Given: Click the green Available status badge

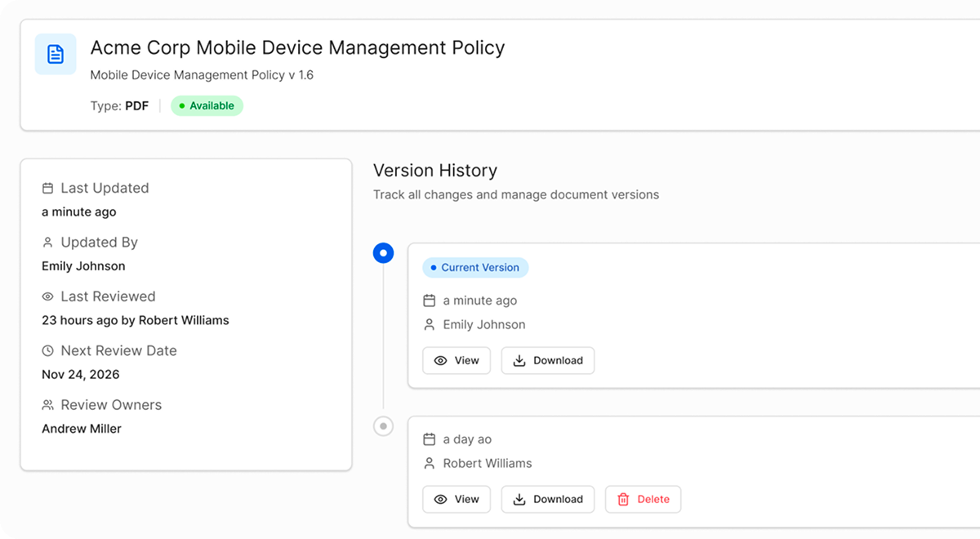Looking at the screenshot, I should [x=207, y=105].
